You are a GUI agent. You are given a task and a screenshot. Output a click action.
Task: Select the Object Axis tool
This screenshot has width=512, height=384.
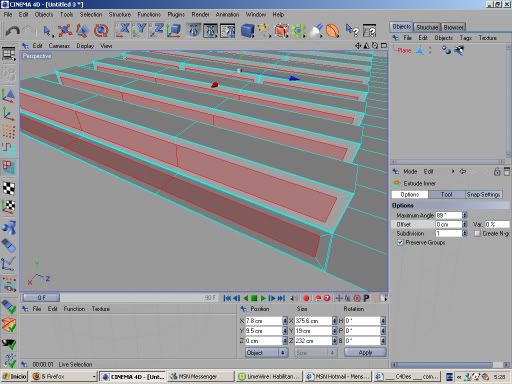(x=8, y=113)
